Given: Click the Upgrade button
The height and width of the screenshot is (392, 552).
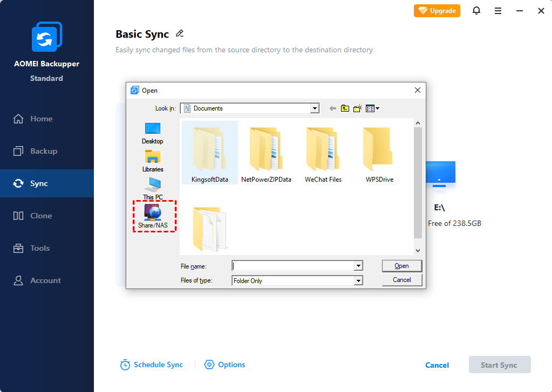Looking at the screenshot, I should click(437, 11).
